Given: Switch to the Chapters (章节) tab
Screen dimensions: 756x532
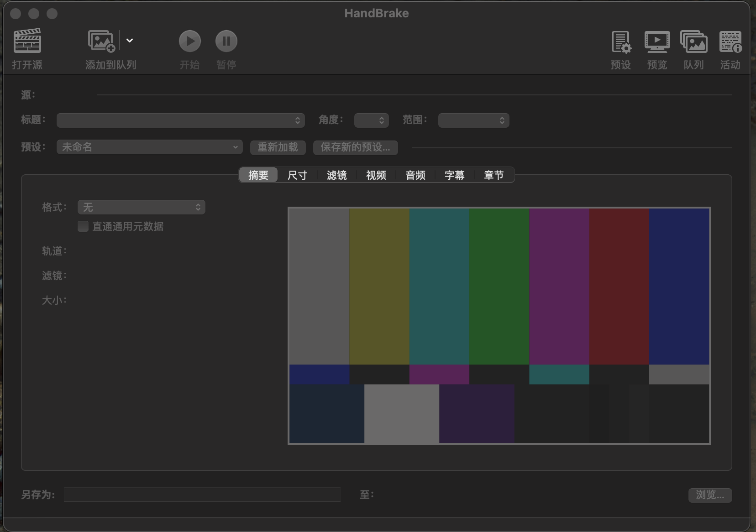Looking at the screenshot, I should [494, 175].
